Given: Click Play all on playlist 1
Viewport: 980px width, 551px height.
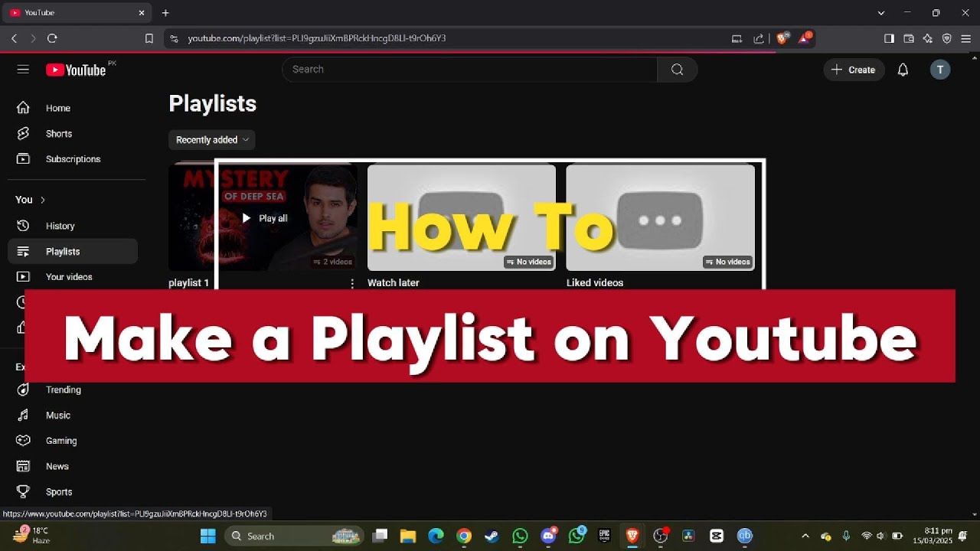Looking at the screenshot, I should point(265,218).
